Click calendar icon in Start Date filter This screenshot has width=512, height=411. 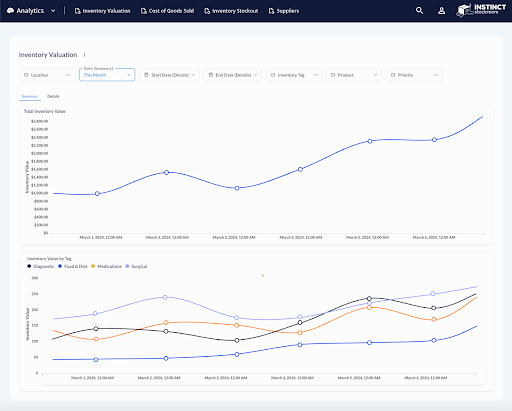click(x=146, y=75)
